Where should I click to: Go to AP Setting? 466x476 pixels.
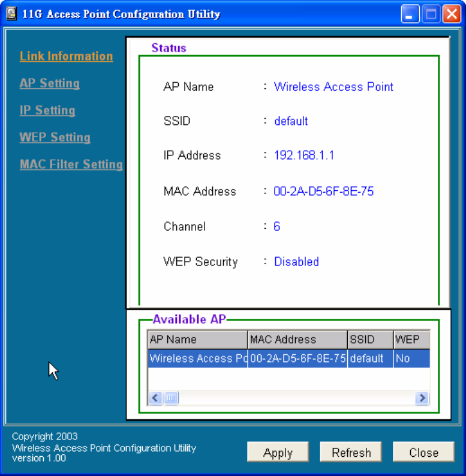click(x=49, y=83)
